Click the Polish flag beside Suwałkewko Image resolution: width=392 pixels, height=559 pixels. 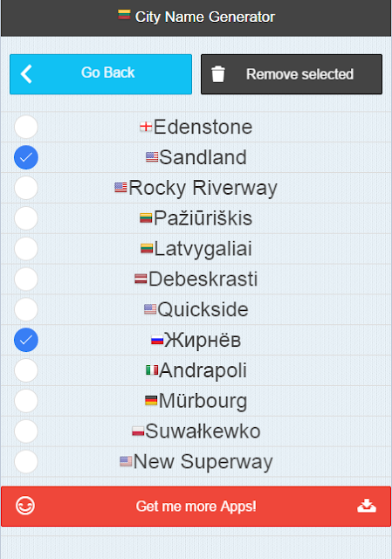click(x=138, y=431)
